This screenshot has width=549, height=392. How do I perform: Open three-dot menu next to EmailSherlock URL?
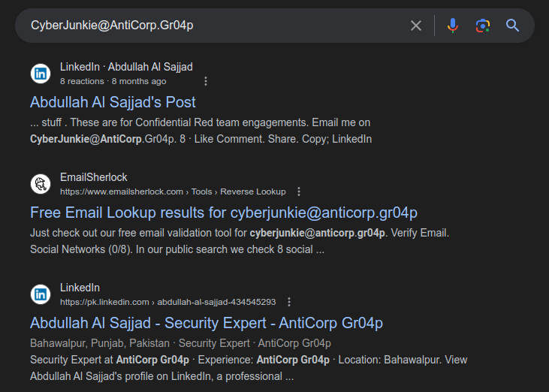(x=299, y=191)
